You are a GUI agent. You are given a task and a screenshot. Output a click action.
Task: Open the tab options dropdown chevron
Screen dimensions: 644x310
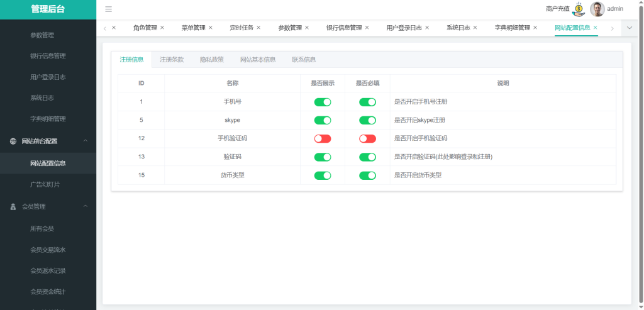coord(630,28)
